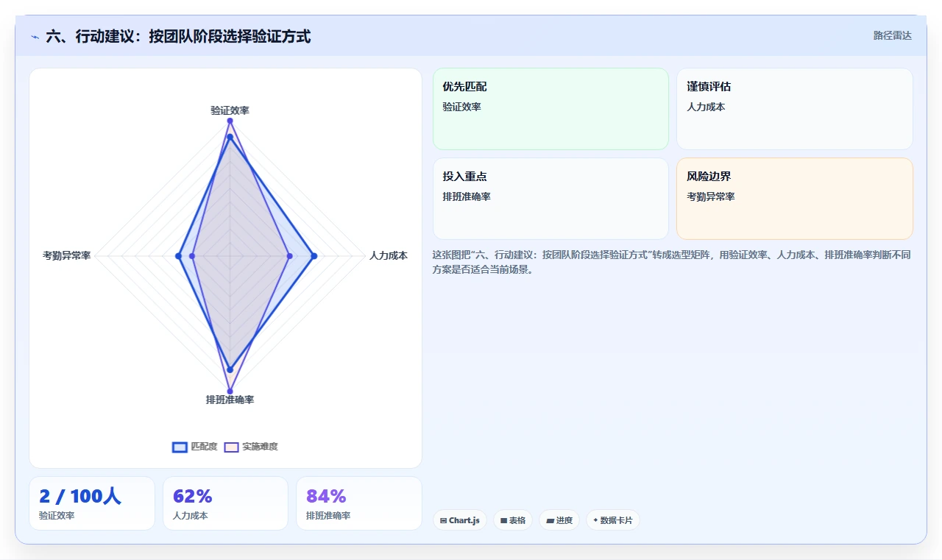Click the 84% 排班准确率 stat value

tap(326, 496)
